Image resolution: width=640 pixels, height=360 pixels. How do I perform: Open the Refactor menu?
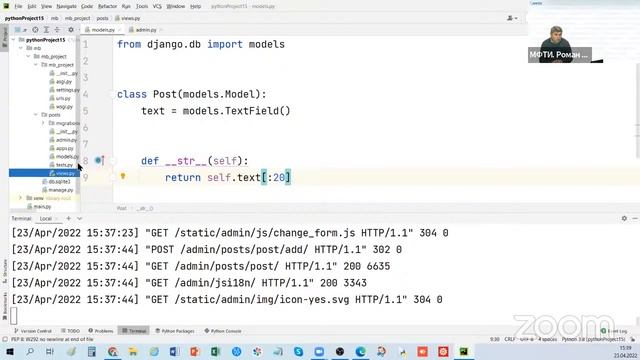click(x=107, y=6)
